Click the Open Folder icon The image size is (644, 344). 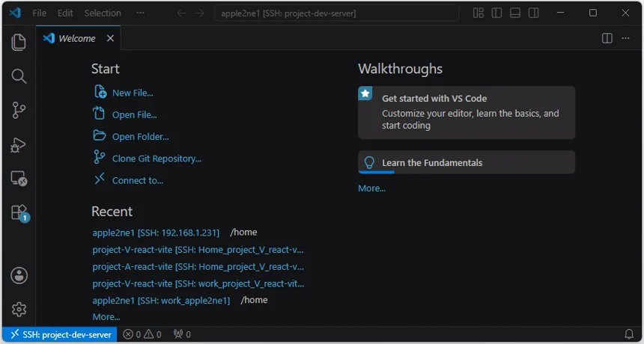[100, 135]
